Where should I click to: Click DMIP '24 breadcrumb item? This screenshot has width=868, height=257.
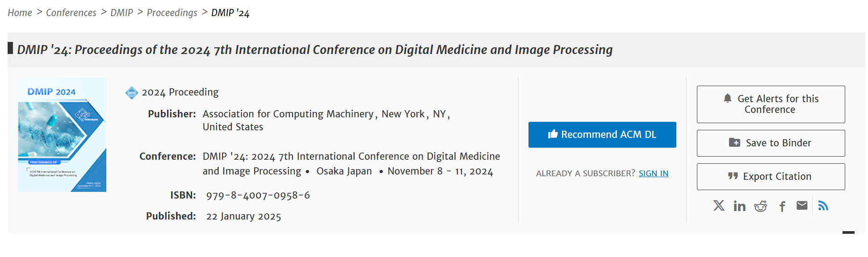point(230,12)
